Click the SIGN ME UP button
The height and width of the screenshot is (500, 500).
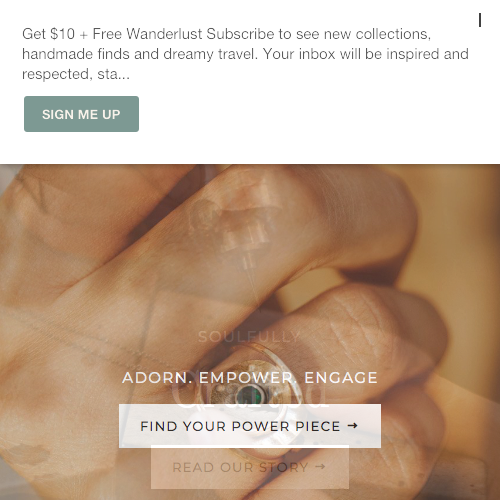[81, 114]
